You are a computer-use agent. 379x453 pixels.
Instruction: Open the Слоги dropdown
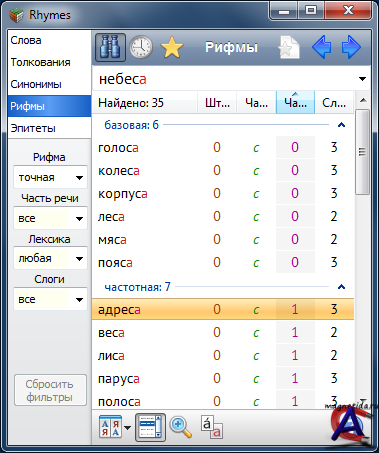click(50, 299)
